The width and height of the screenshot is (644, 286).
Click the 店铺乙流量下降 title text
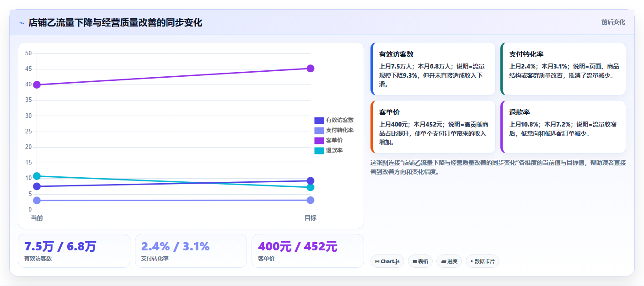pyautogui.click(x=115, y=23)
